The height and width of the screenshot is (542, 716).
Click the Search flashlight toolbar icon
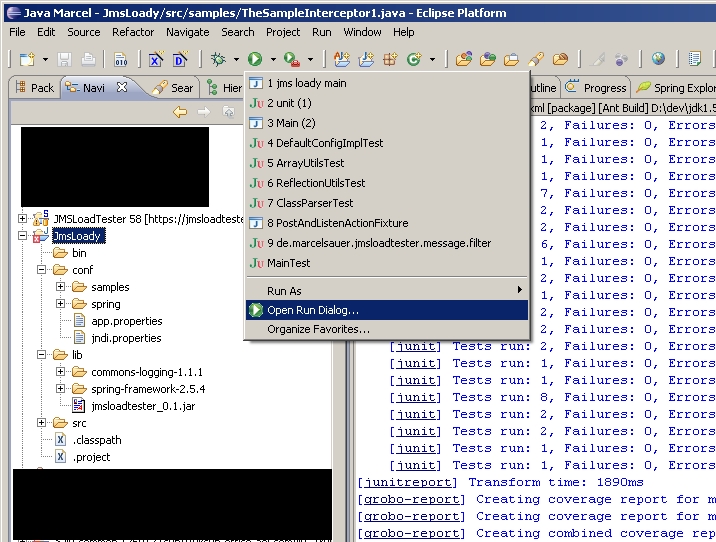click(x=536, y=59)
